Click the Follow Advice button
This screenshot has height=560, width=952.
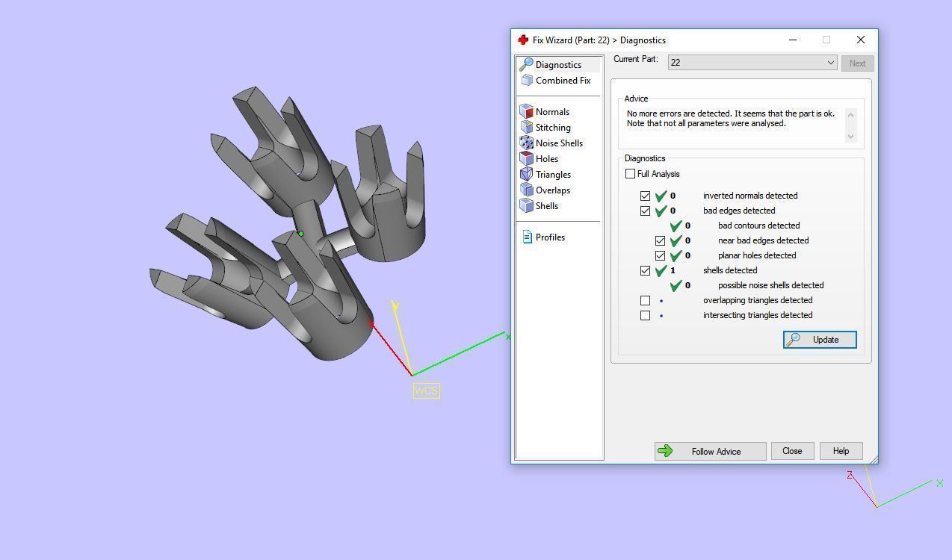pos(710,451)
